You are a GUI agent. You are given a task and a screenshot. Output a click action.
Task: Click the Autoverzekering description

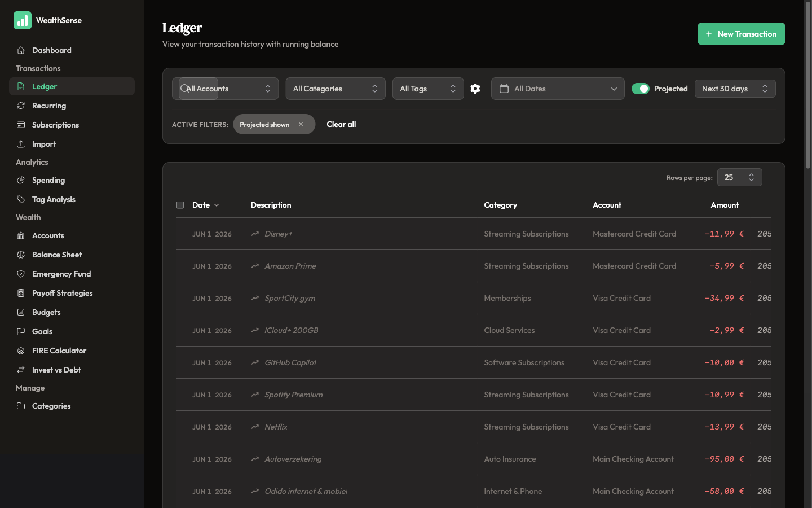pyautogui.click(x=293, y=459)
